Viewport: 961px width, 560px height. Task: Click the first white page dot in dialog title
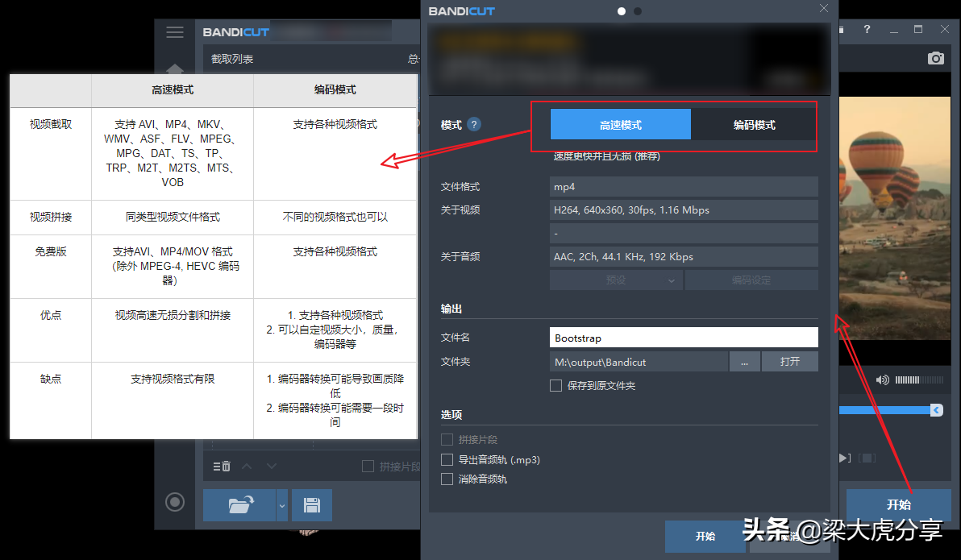pos(622,11)
